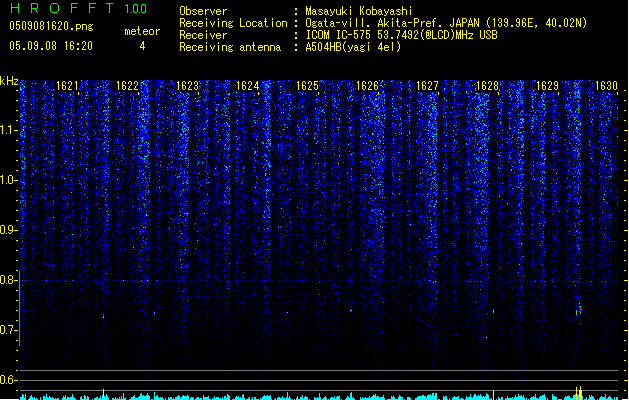Click the timestamp 05.09.08 16:20
Image resolution: width=629 pixels, height=400 pixels.
(51, 46)
